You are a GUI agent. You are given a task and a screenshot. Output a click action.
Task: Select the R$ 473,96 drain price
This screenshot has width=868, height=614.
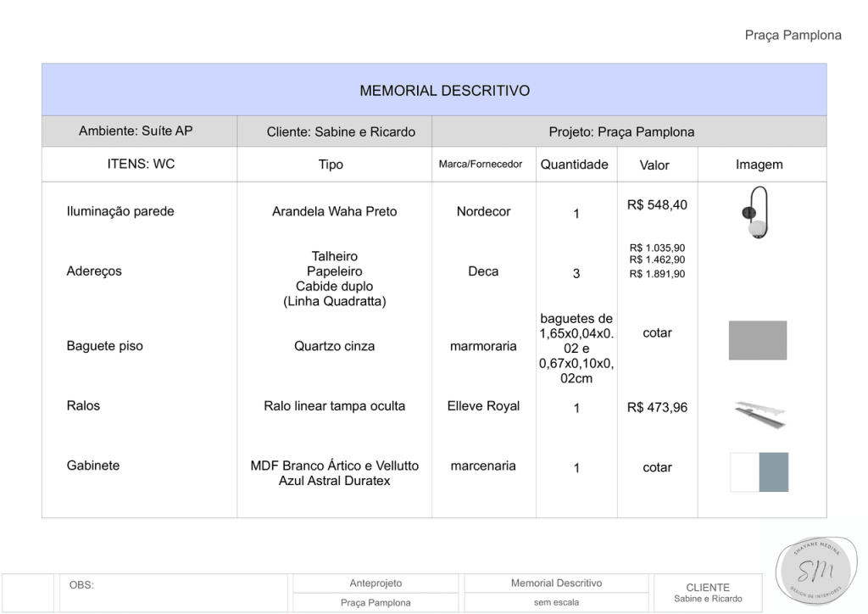[657, 408]
